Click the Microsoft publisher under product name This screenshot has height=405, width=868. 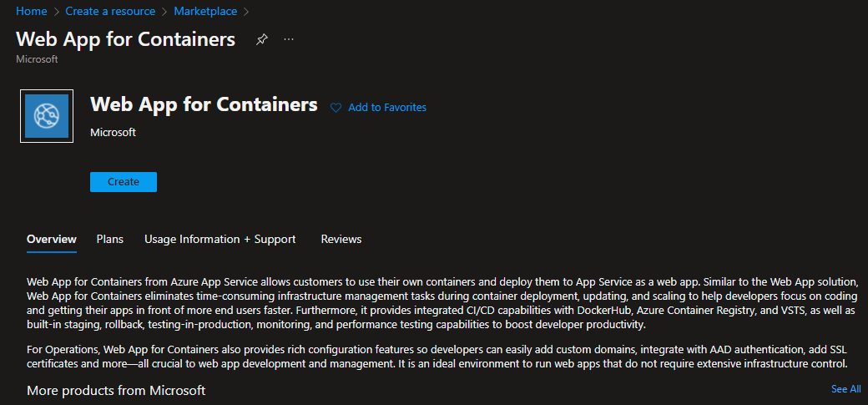113,132
